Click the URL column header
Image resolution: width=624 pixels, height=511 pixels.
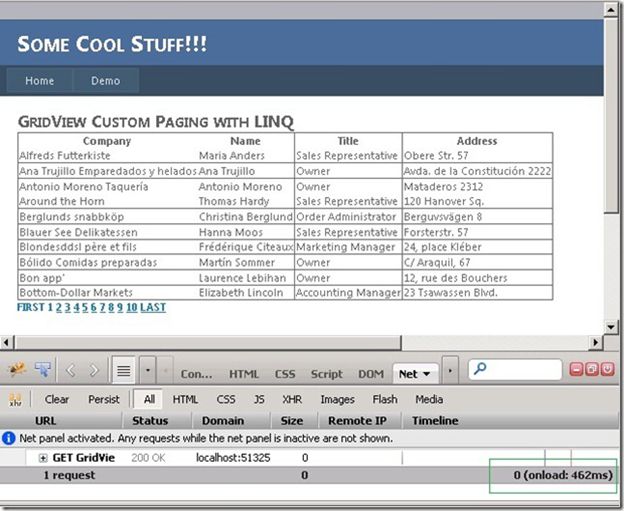pyautogui.click(x=61, y=421)
